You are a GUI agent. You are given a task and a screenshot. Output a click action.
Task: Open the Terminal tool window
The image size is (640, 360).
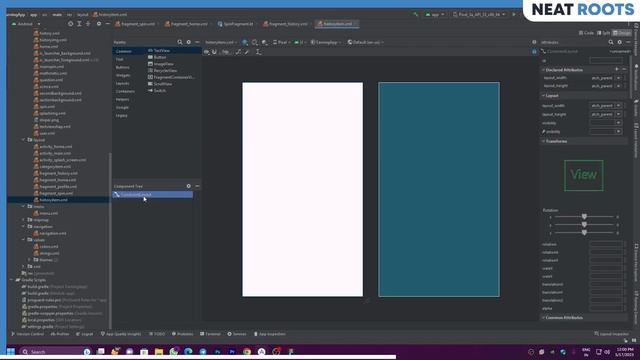point(210,334)
